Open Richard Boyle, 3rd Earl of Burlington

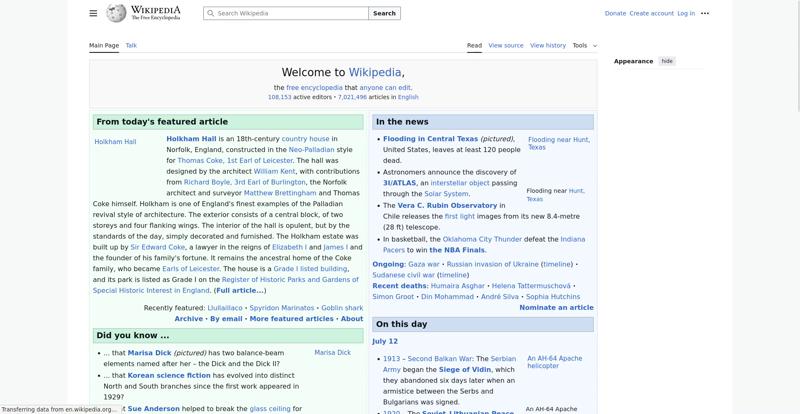pos(244,182)
